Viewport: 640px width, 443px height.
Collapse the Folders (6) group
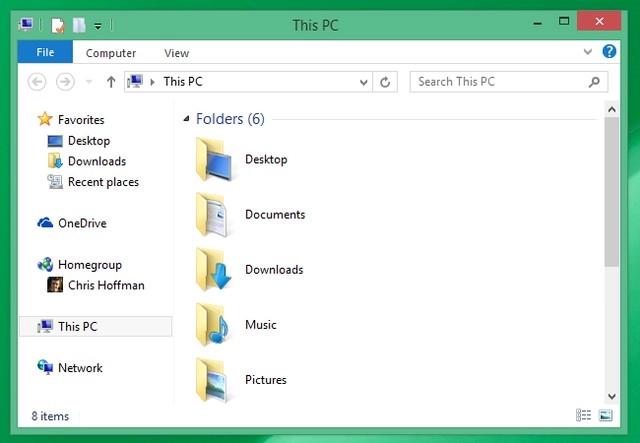(x=187, y=119)
